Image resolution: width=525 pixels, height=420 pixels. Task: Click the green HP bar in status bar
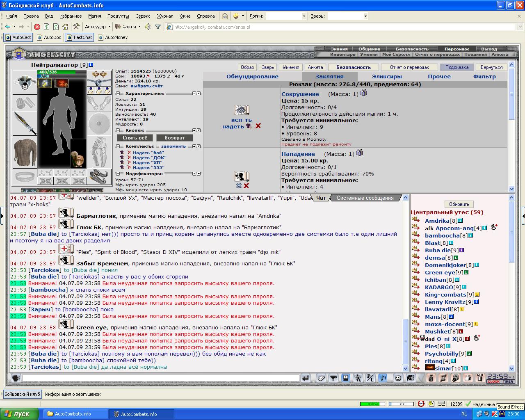(372, 404)
